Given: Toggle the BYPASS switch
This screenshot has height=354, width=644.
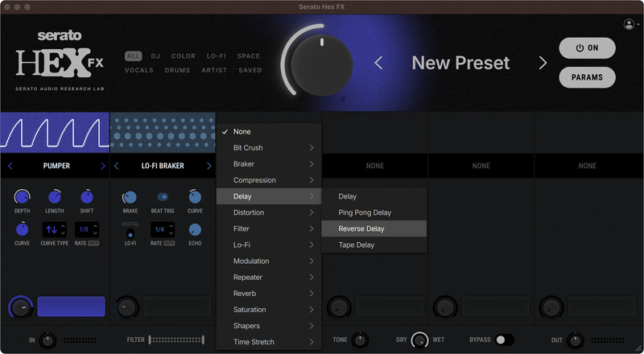Looking at the screenshot, I should point(505,340).
